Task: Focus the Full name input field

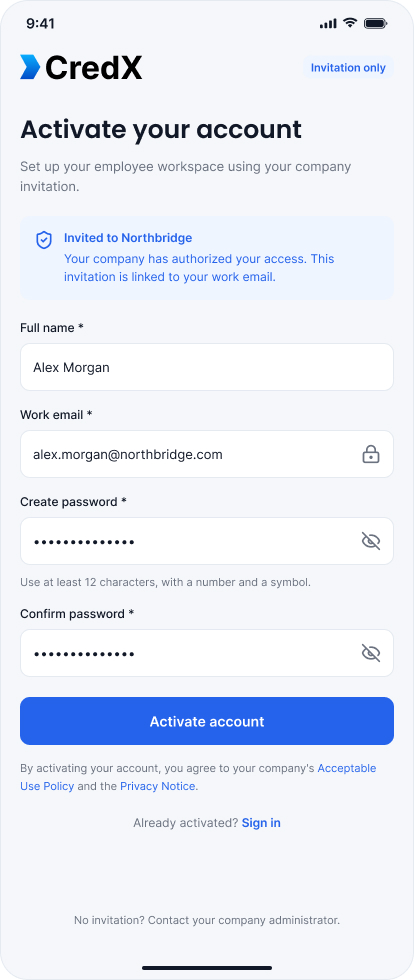Action: pyautogui.click(x=207, y=367)
